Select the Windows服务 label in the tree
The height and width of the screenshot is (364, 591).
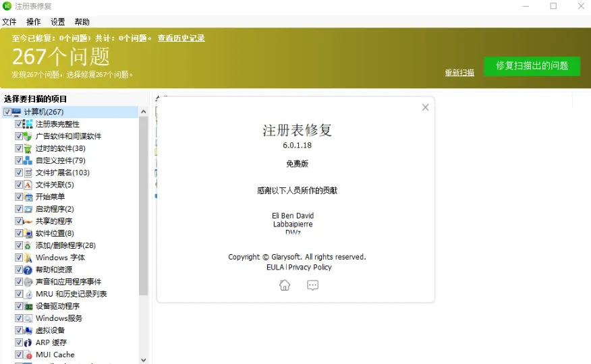pyautogui.click(x=59, y=318)
